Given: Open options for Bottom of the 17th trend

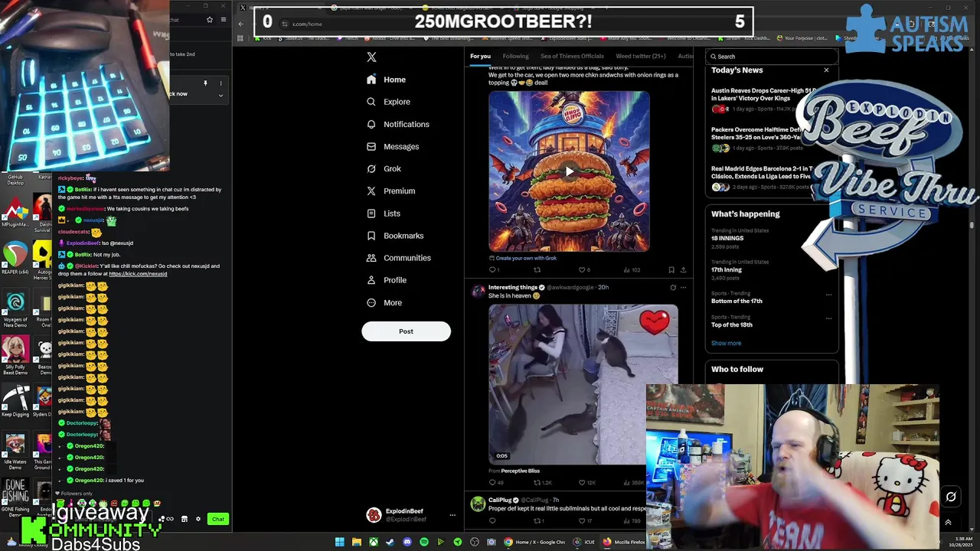Looking at the screenshot, I should [828, 295].
